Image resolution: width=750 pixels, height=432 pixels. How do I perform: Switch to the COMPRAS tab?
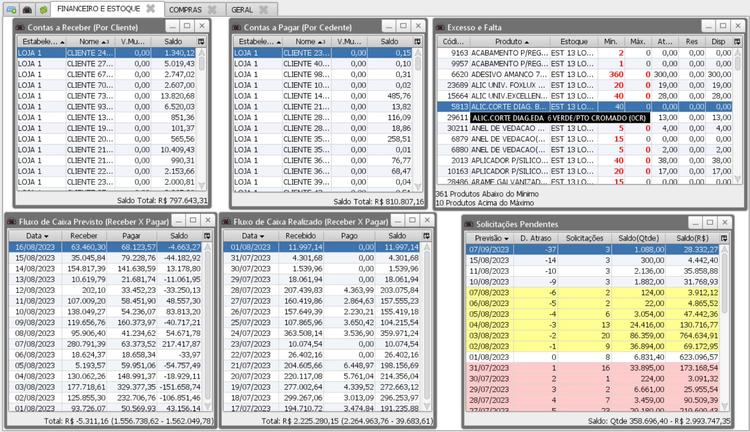tap(185, 8)
